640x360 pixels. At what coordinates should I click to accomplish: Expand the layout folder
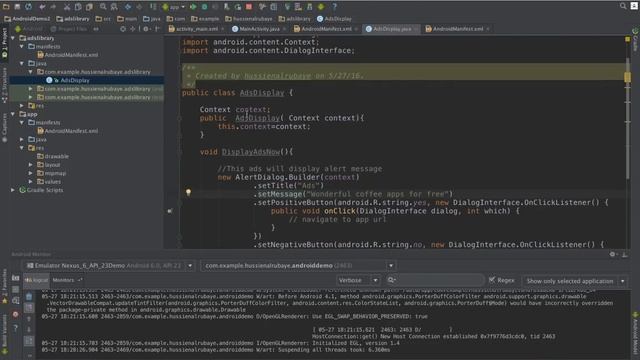31,165
